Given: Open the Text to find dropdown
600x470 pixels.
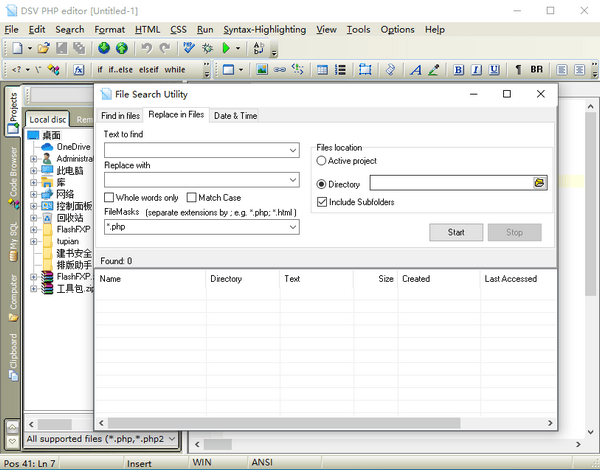Looking at the screenshot, I should point(292,150).
